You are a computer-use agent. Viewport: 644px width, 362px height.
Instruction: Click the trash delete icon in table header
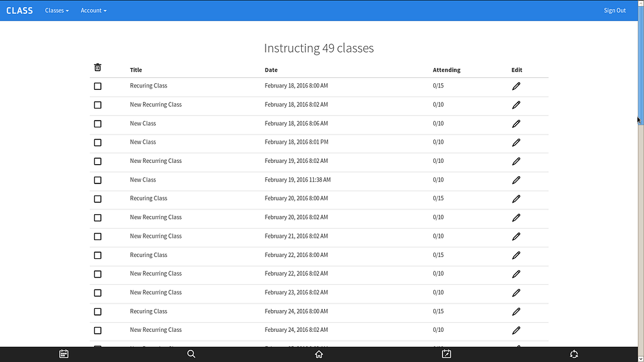coord(97,68)
